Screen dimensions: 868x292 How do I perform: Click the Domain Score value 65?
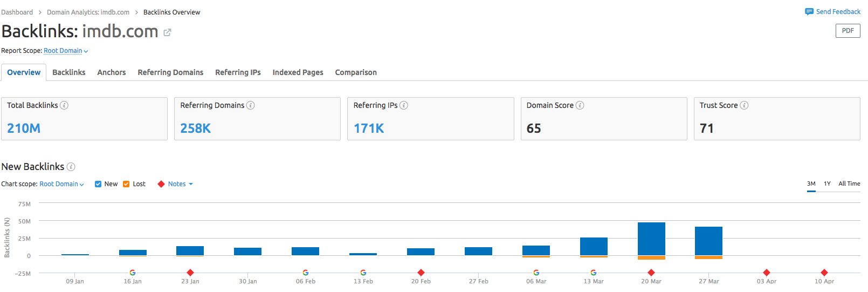pyautogui.click(x=534, y=128)
